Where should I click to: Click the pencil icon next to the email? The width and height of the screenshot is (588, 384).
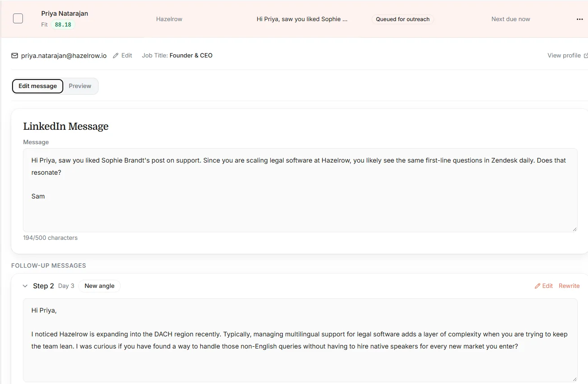click(x=116, y=56)
